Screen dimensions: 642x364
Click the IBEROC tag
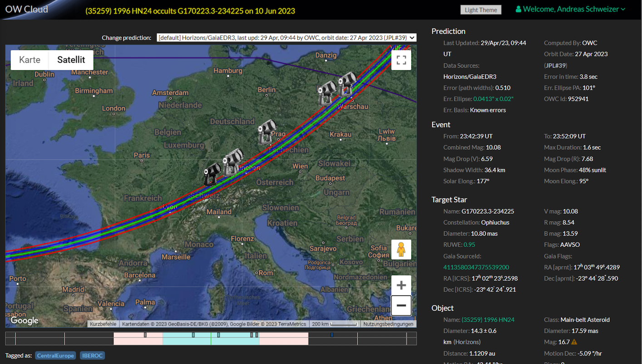tap(92, 355)
